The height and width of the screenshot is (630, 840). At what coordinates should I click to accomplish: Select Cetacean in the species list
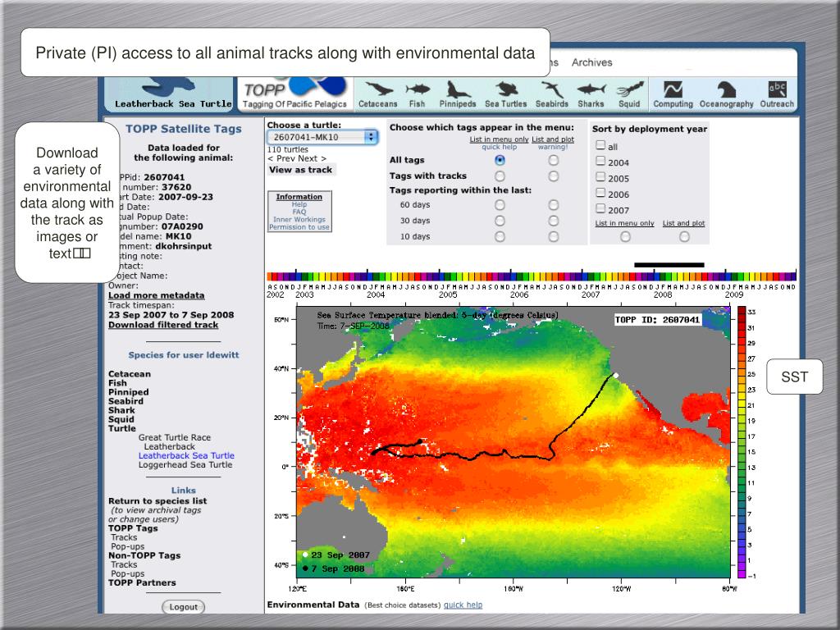(x=130, y=374)
